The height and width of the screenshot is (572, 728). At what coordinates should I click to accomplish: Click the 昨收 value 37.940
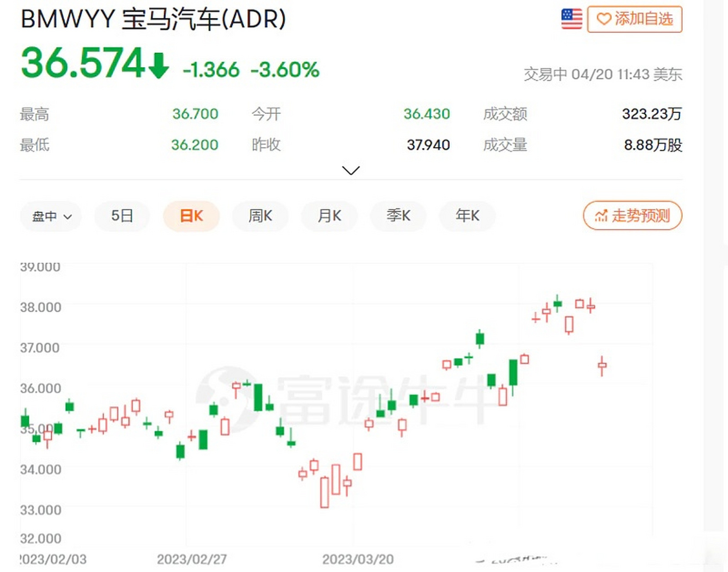pos(428,145)
